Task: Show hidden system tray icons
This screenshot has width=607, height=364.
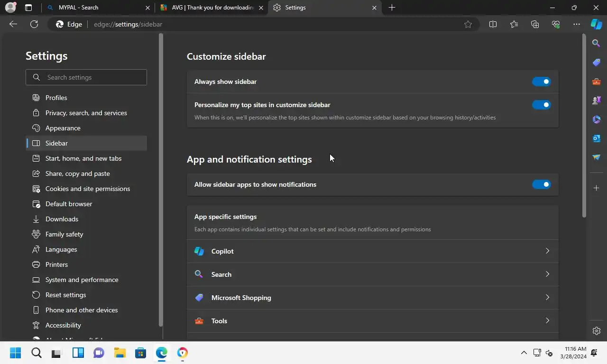Action: pyautogui.click(x=524, y=353)
